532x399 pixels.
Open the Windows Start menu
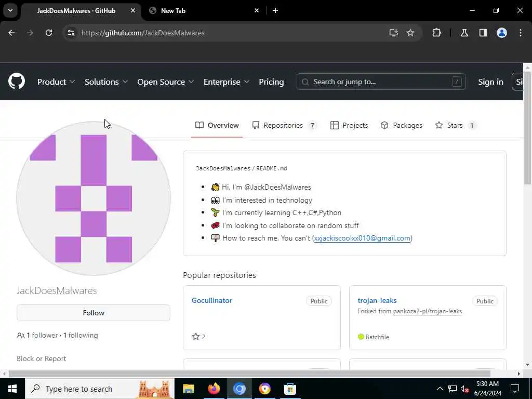click(12, 389)
